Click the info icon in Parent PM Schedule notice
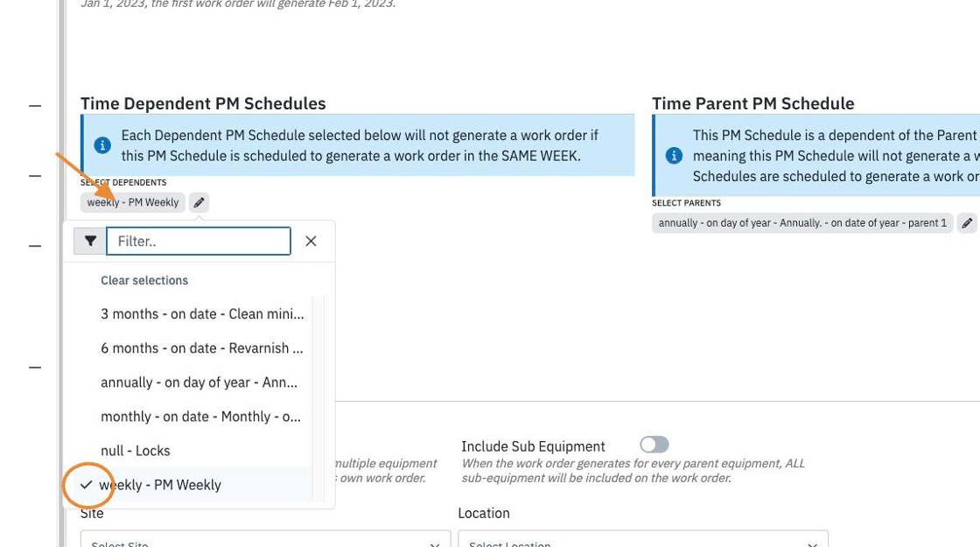 pos(674,156)
